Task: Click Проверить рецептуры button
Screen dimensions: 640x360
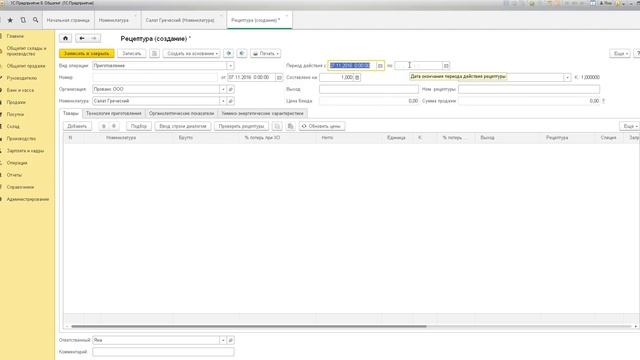Action: (241, 127)
